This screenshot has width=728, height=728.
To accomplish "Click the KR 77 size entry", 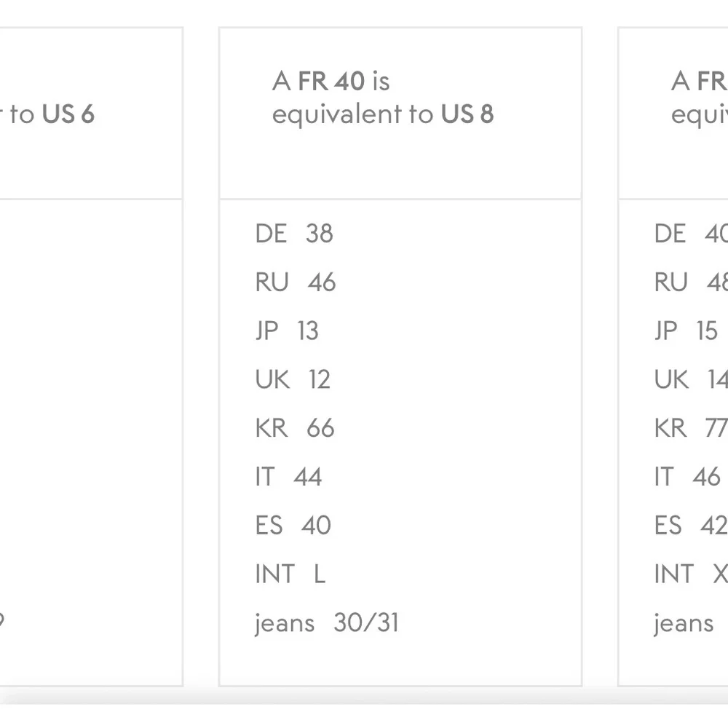I will pyautogui.click(x=691, y=428).
